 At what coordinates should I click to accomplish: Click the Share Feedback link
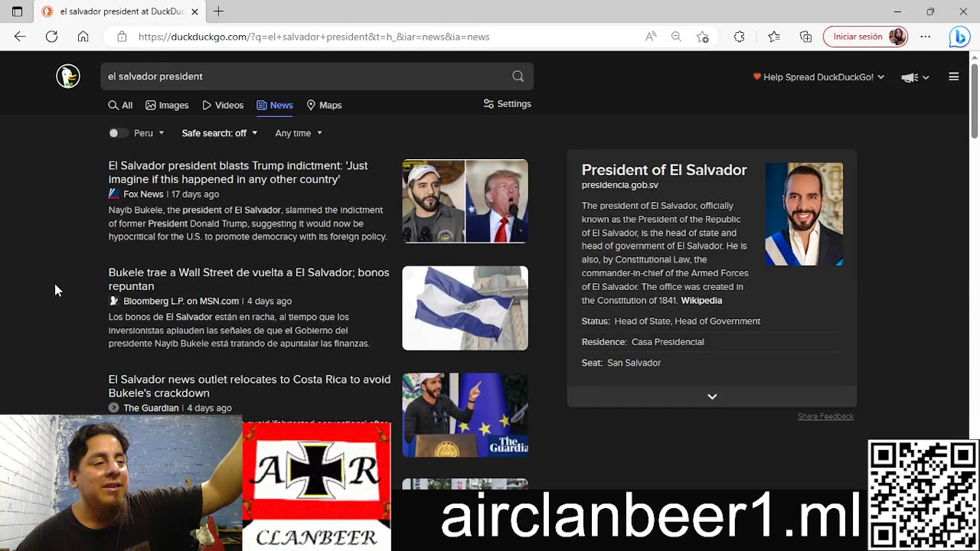pyautogui.click(x=825, y=416)
